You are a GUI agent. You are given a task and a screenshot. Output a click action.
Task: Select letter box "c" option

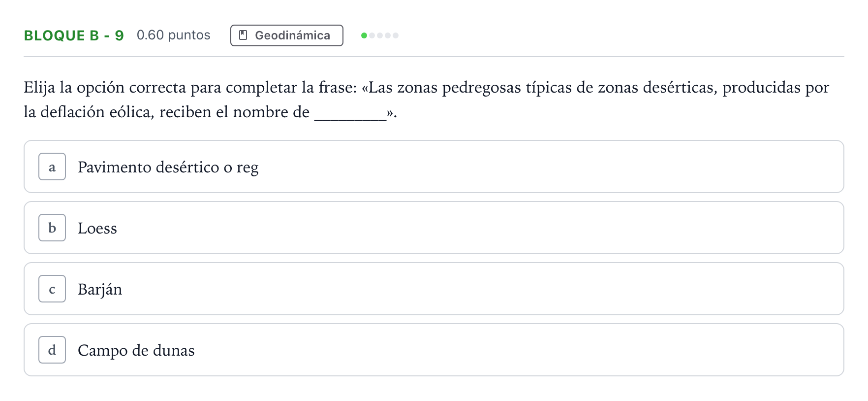tap(52, 289)
